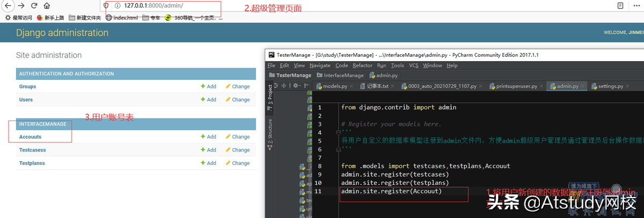Hide the Project panel icon
The height and width of the screenshot is (218, 644).
coord(306,86)
